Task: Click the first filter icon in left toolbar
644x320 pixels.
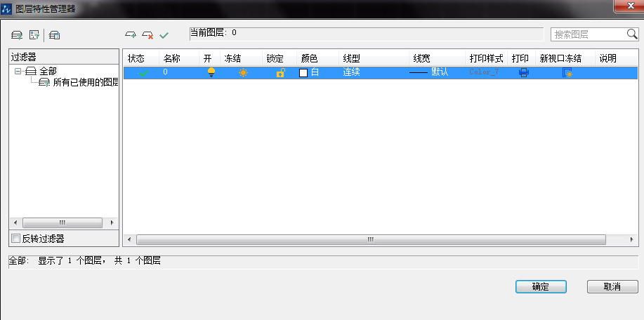Action: coord(18,34)
